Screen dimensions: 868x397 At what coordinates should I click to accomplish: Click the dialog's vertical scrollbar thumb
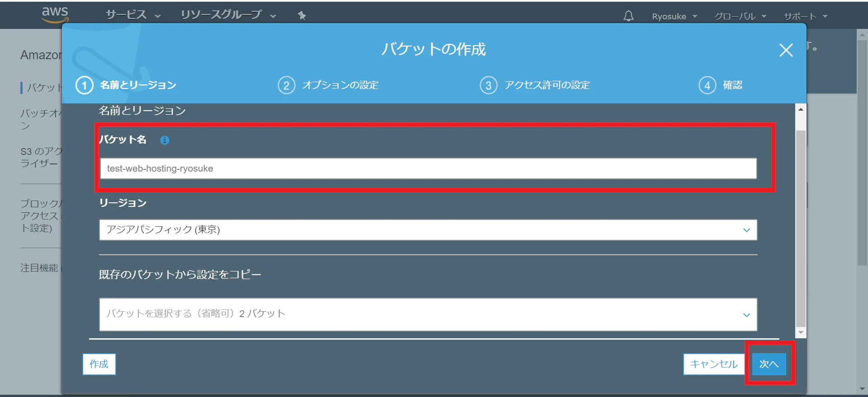coord(801,228)
